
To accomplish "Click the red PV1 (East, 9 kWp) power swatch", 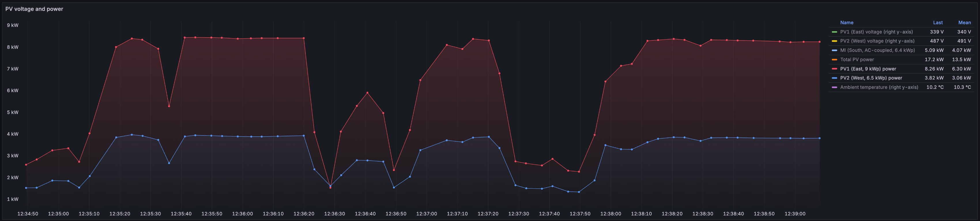I will tap(834, 69).
